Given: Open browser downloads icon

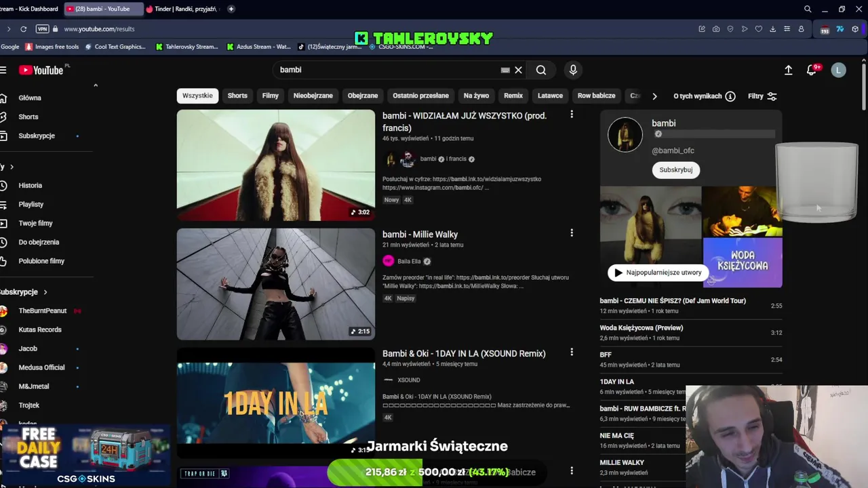Looking at the screenshot, I should click(772, 29).
